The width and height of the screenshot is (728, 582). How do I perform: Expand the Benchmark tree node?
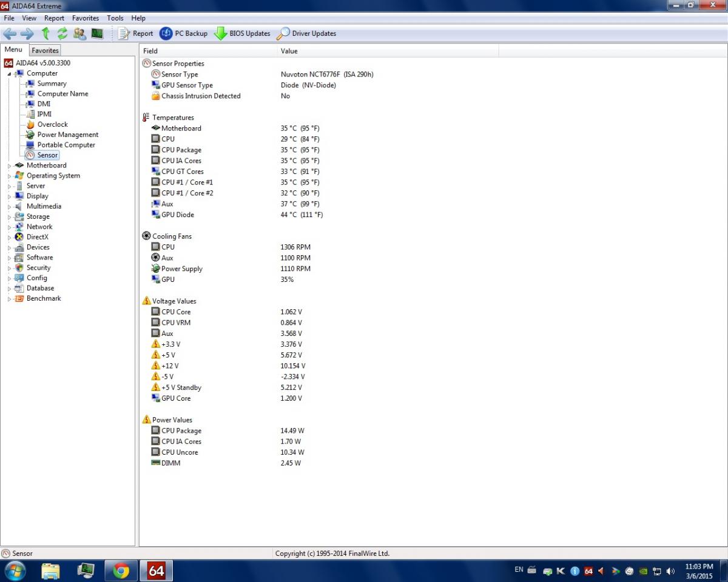(9, 299)
